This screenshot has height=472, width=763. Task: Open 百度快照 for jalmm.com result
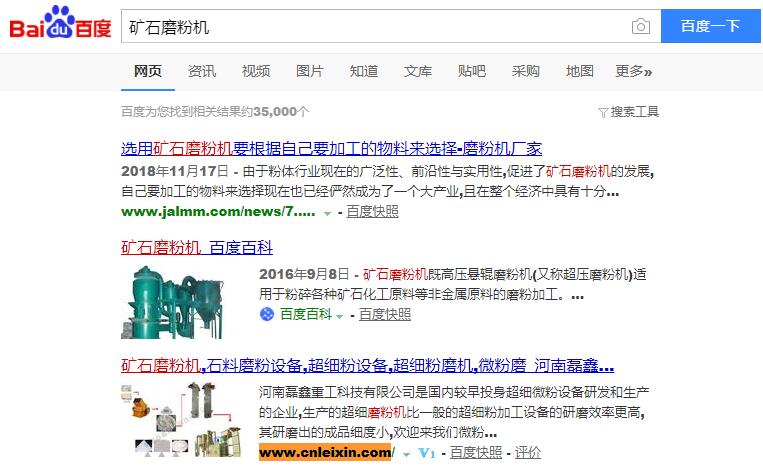(372, 212)
